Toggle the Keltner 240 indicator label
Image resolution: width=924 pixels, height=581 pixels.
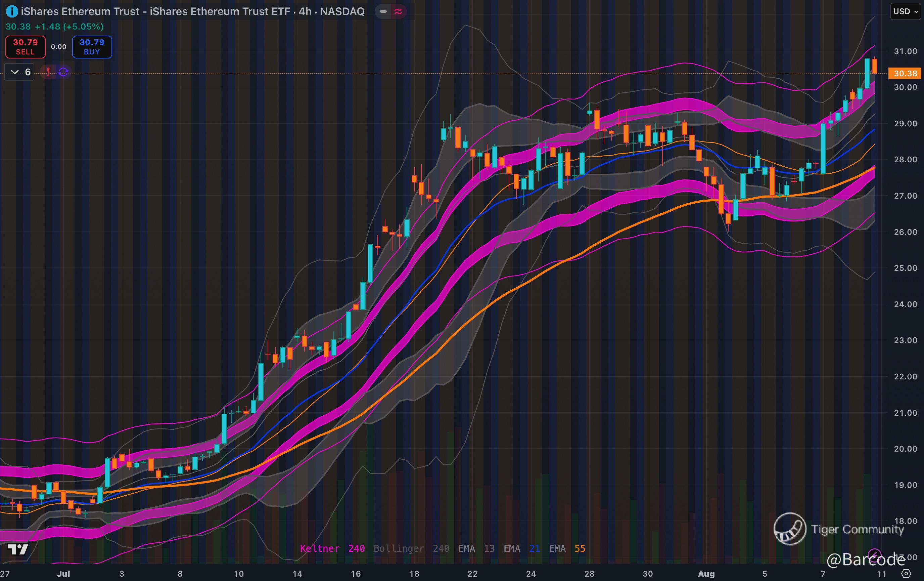click(x=332, y=548)
